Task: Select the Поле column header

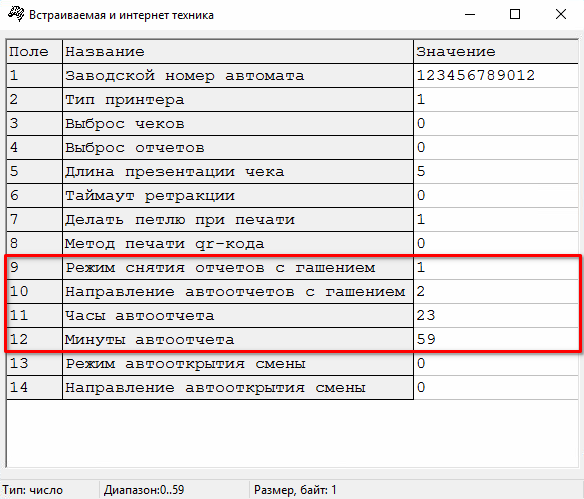Action: (x=34, y=51)
